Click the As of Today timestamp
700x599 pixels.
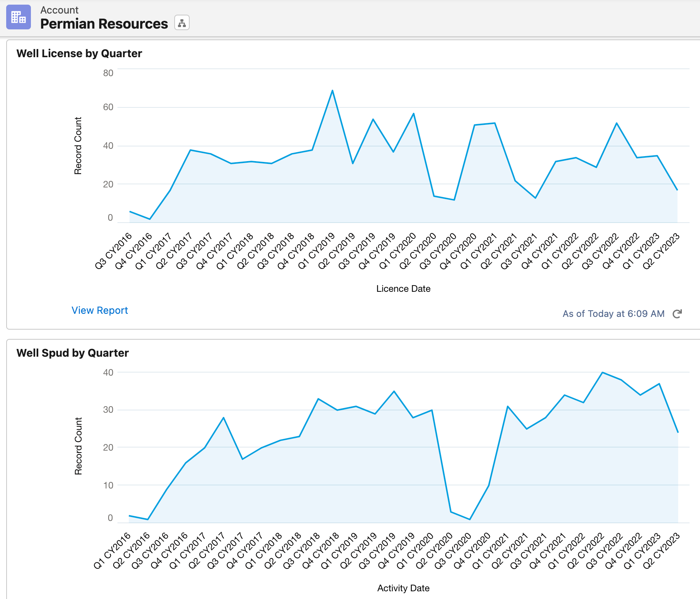613,314
